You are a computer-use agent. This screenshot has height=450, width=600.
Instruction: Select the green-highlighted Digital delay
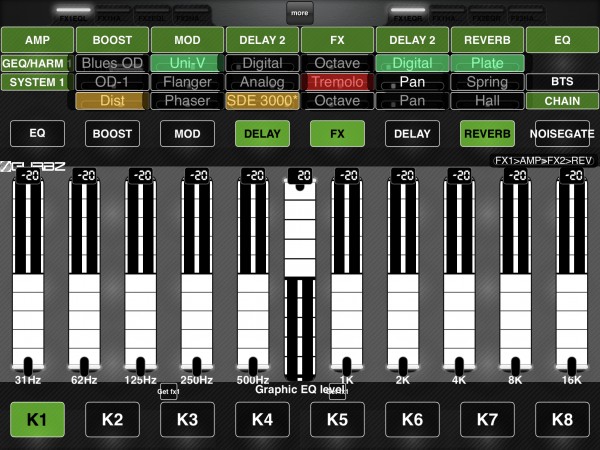coord(412,63)
